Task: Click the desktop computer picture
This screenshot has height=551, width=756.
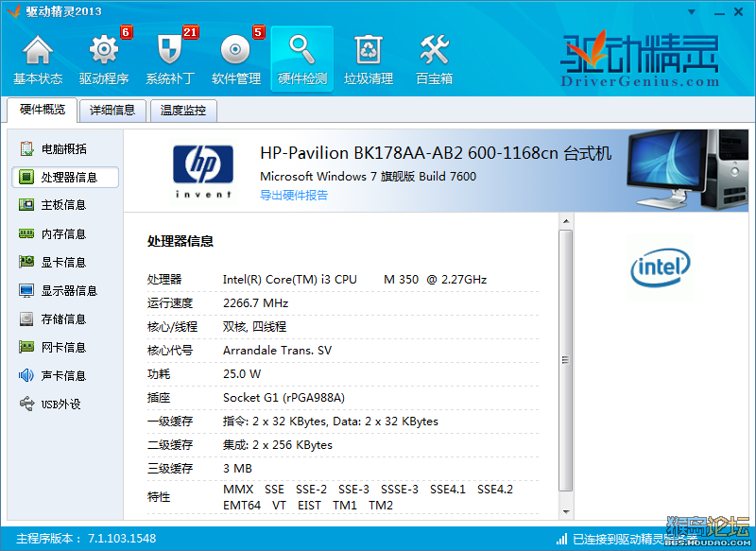Action: tap(688, 170)
